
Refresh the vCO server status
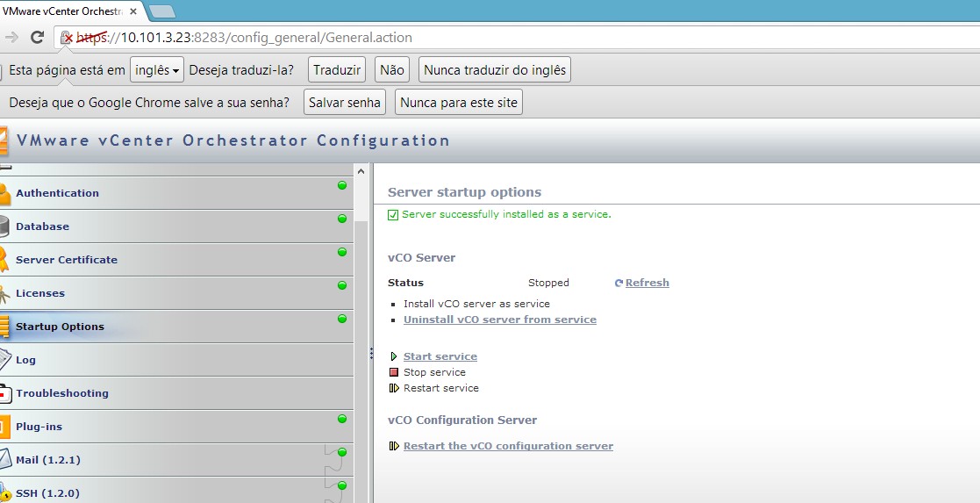pos(647,283)
